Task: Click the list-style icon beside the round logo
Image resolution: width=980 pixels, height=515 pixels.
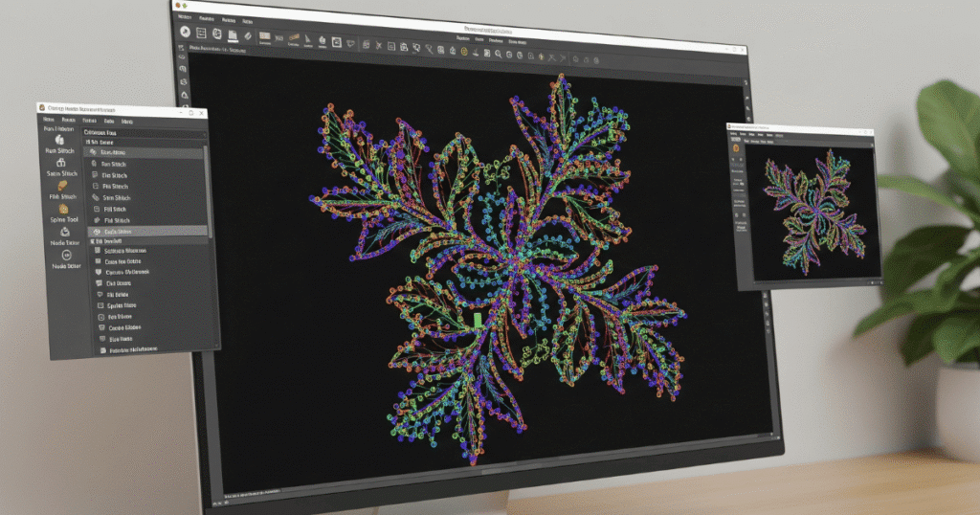Action: pos(201,34)
